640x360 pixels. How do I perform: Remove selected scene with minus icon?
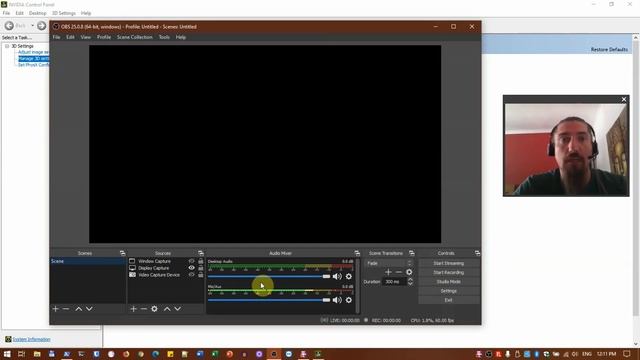pyautogui.click(x=66, y=309)
